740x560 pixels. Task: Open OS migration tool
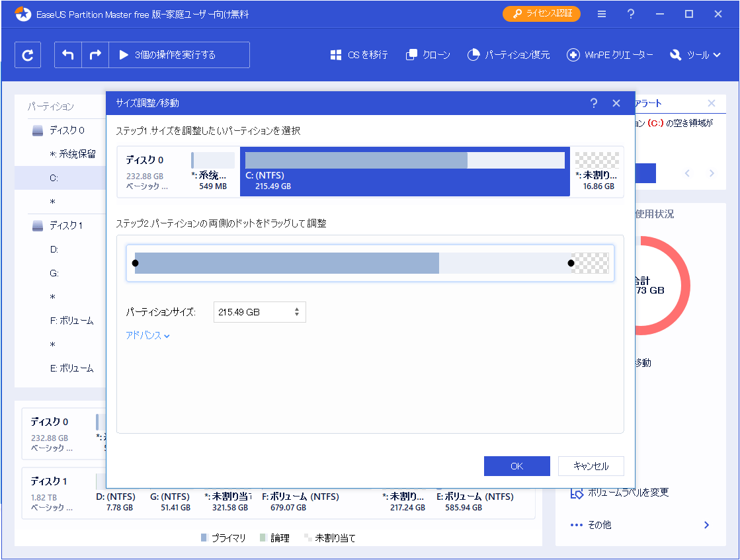359,55
